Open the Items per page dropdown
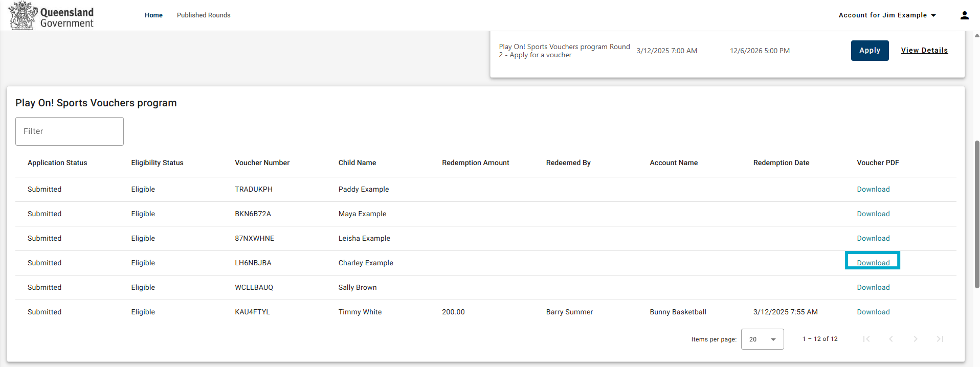The width and height of the screenshot is (980, 367). click(762, 339)
